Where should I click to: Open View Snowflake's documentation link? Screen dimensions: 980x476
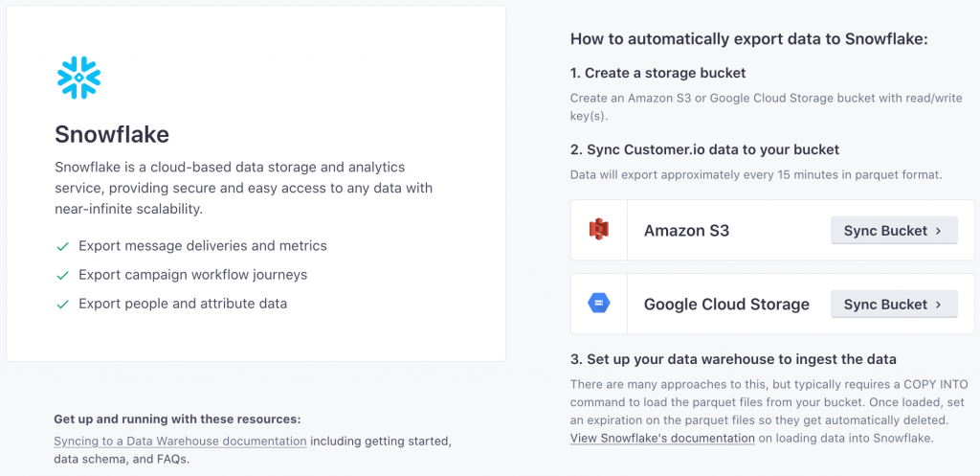click(x=662, y=438)
